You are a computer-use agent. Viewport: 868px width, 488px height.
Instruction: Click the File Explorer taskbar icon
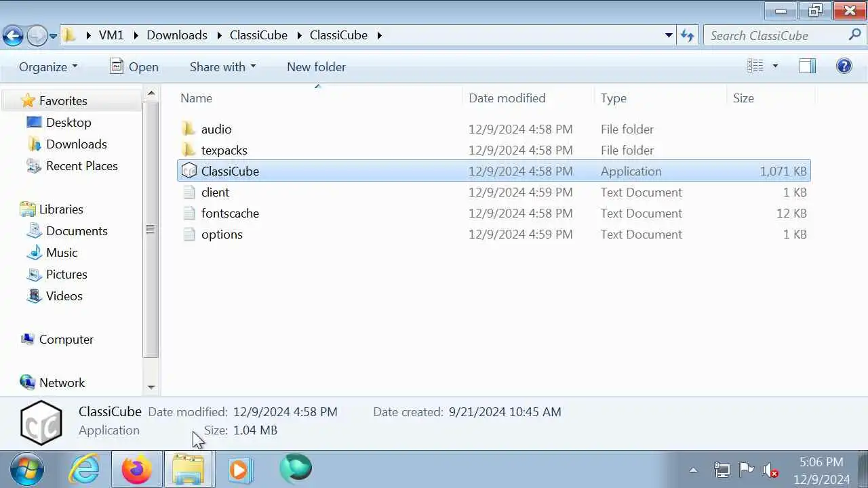[188, 469]
